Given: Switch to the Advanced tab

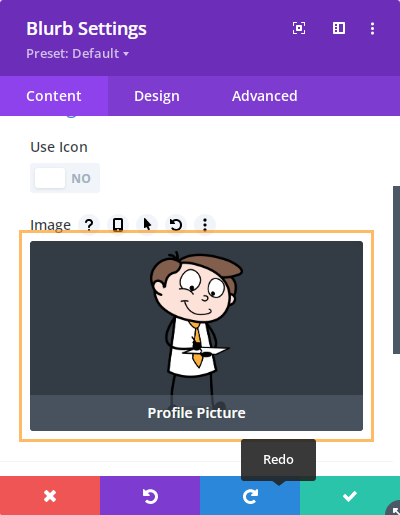Looking at the screenshot, I should click(x=265, y=96).
